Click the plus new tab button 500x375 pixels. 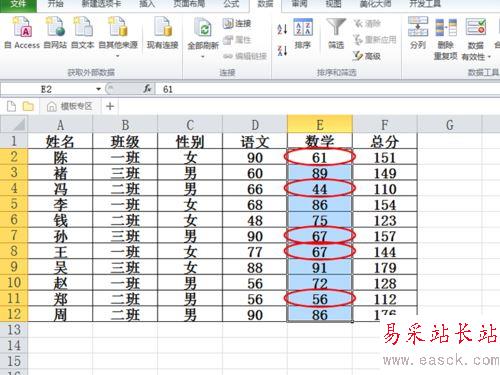click(110, 106)
